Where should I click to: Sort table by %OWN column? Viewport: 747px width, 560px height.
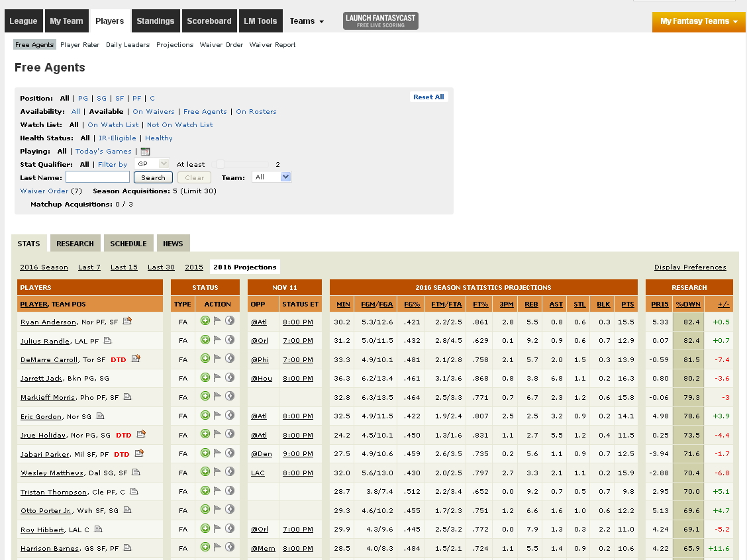[689, 304]
